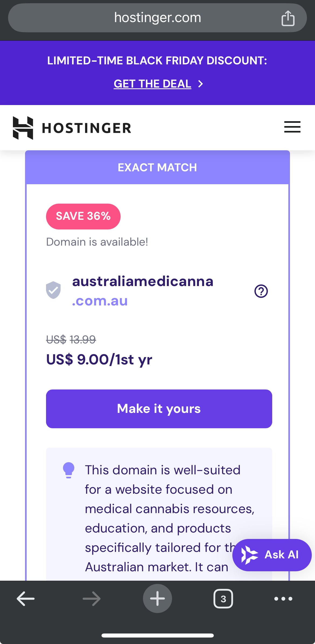
Task: Click the chevron beside GET THE DEAL
Action: pos(200,84)
